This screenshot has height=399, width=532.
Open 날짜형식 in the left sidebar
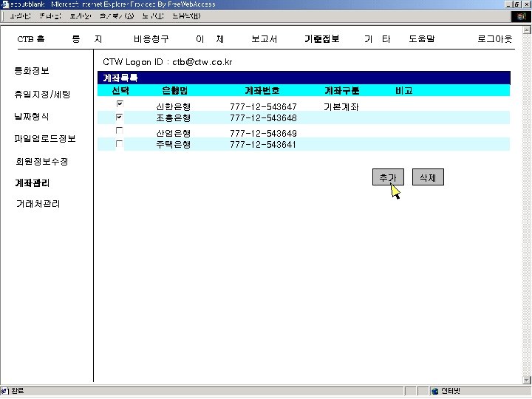click(32, 117)
